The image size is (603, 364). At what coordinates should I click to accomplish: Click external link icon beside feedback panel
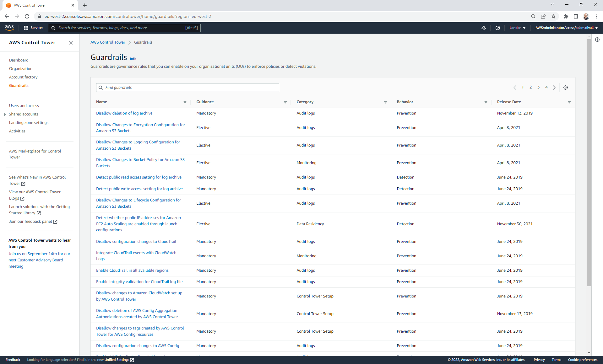(x=56, y=222)
